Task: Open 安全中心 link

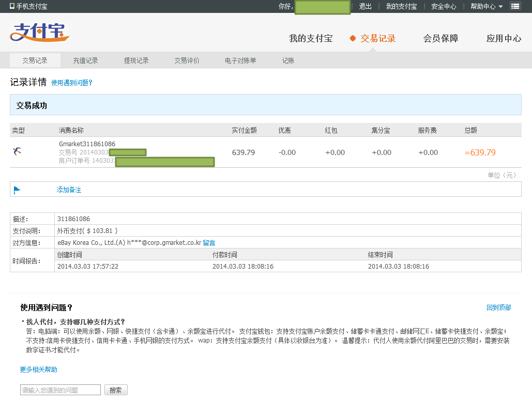Action: pos(444,6)
